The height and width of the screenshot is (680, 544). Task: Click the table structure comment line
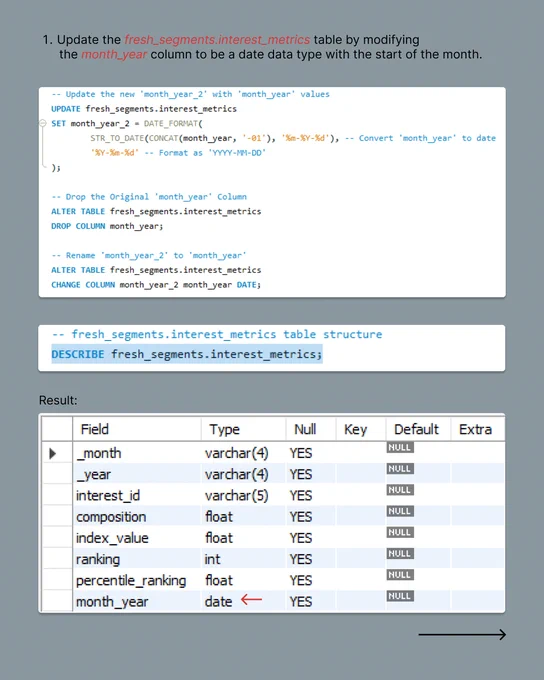[217, 334]
